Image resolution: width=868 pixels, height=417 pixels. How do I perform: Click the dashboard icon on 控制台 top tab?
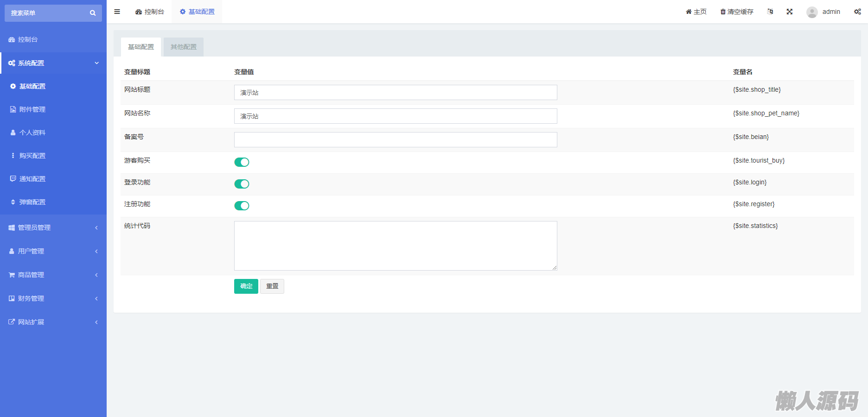(139, 12)
